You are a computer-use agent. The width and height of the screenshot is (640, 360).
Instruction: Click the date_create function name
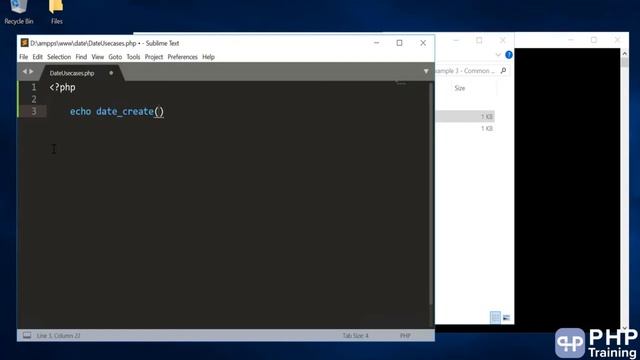click(x=125, y=111)
